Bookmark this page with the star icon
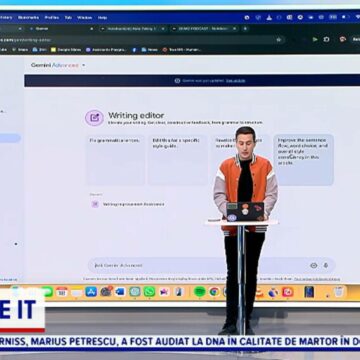The image size is (360, 360). click(279, 40)
